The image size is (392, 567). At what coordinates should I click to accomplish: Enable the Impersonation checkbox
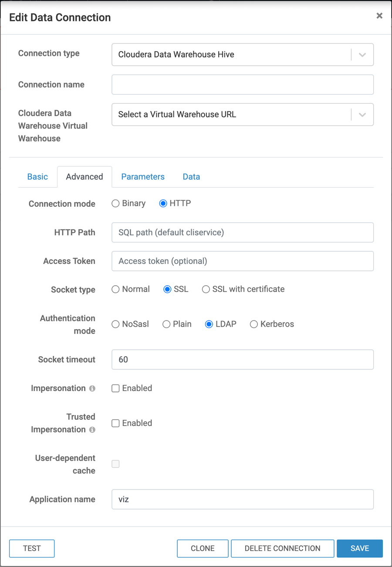coord(116,388)
